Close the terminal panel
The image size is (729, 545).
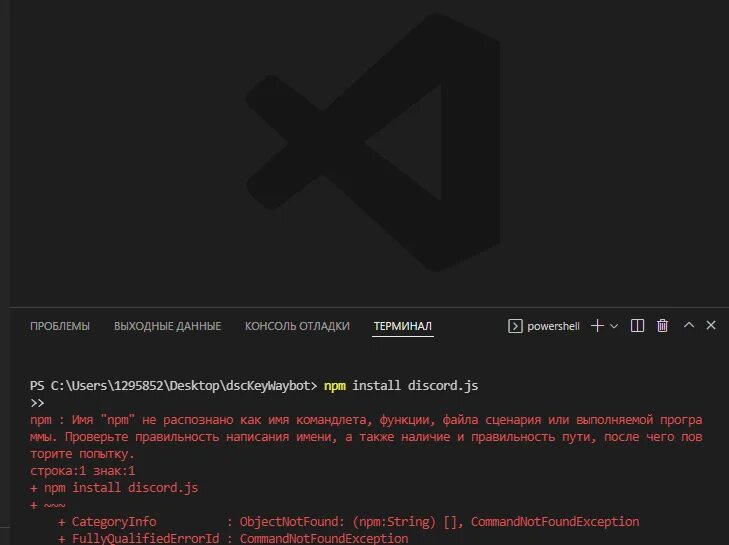pyautogui.click(x=711, y=325)
